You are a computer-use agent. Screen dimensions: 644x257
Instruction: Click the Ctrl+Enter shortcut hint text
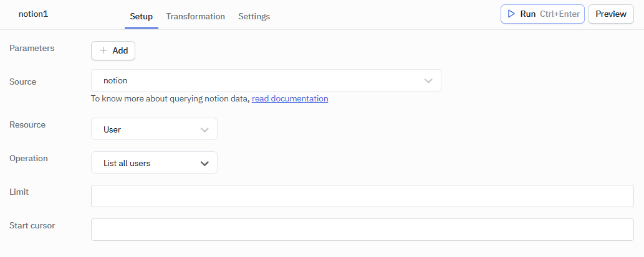coord(559,14)
